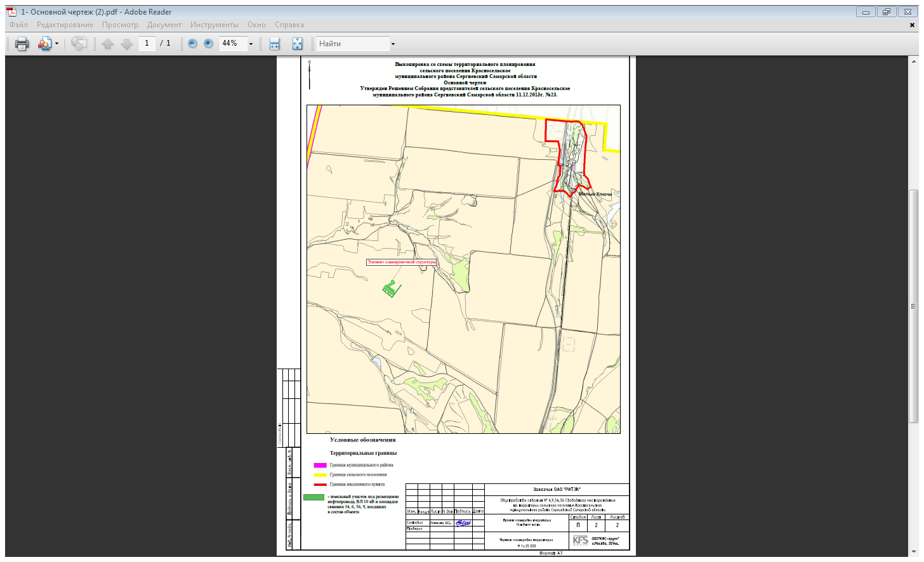Zoom out using the minus button
The height and width of the screenshot is (562, 924).
point(192,44)
